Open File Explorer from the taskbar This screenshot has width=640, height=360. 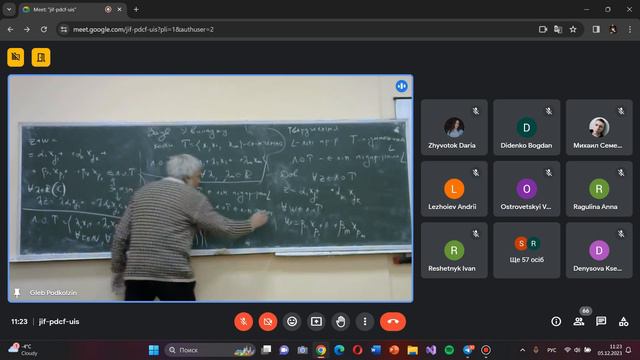pos(412,350)
